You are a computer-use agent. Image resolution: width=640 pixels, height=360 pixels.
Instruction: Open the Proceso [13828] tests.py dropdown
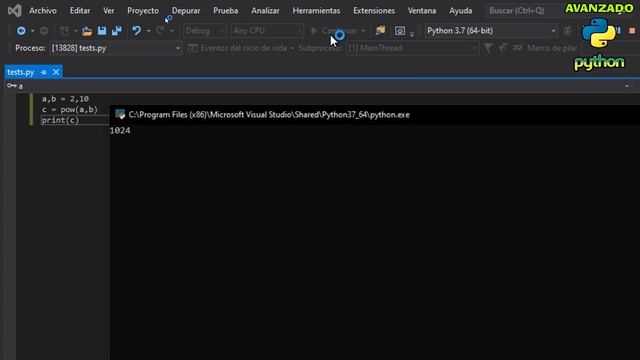click(116, 48)
